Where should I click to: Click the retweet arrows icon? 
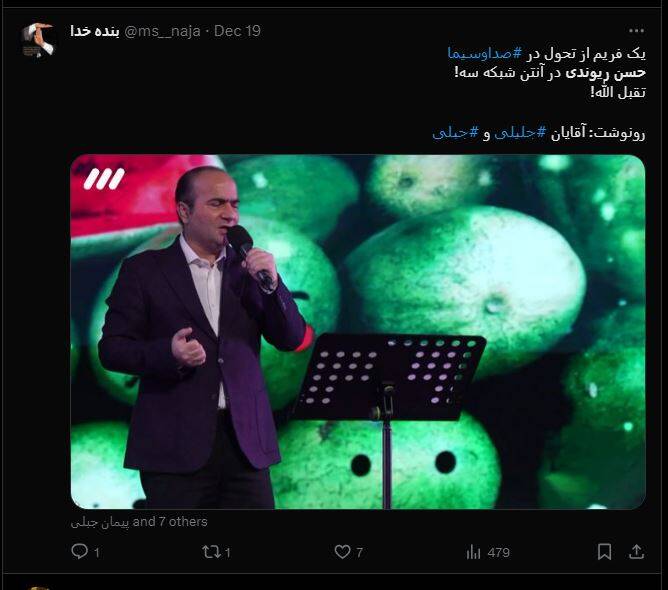coord(211,552)
